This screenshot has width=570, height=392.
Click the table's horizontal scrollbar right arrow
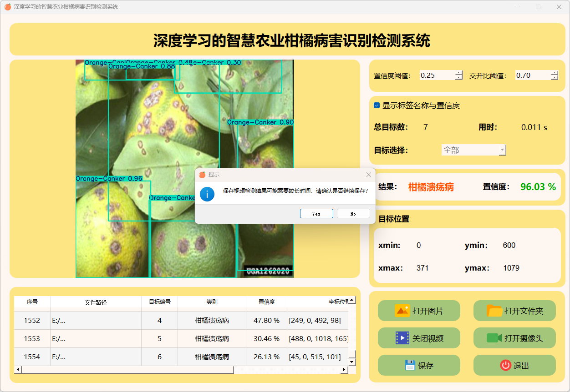(344, 370)
